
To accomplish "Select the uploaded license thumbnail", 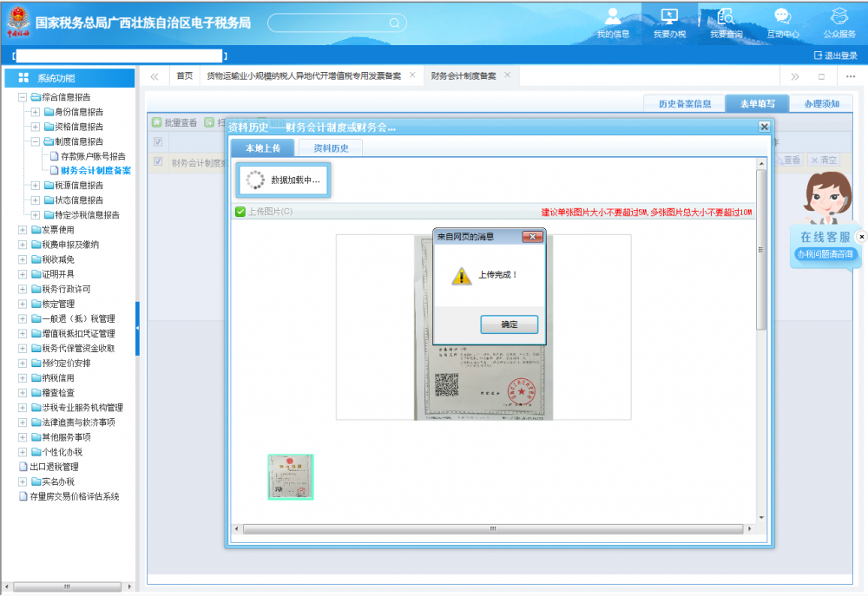I will (x=291, y=477).
